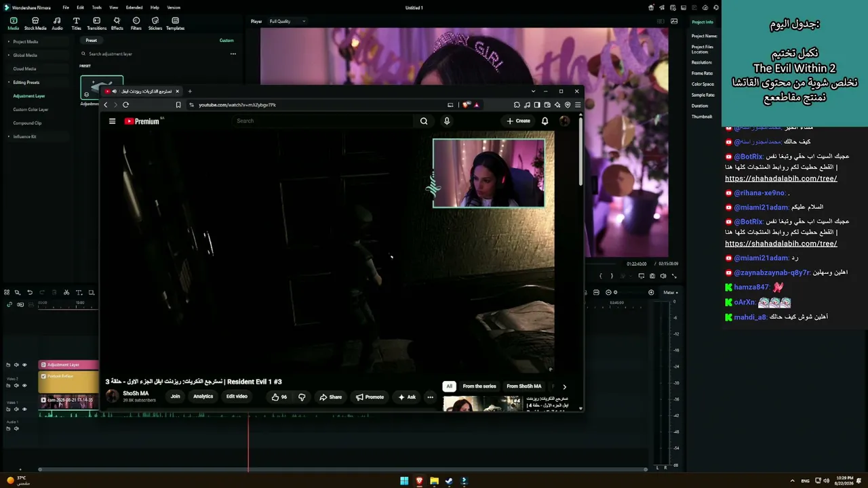The height and width of the screenshot is (488, 868).
Task: Click the Promote button
Action: (x=370, y=397)
